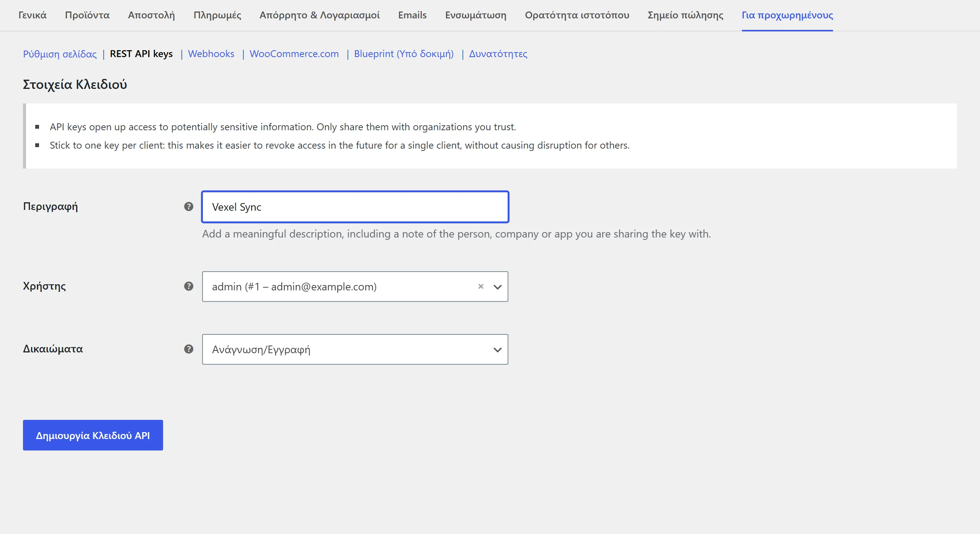Click the 'Add a meaningful description' help text
Viewport: 980px width, 534px height.
(x=456, y=234)
